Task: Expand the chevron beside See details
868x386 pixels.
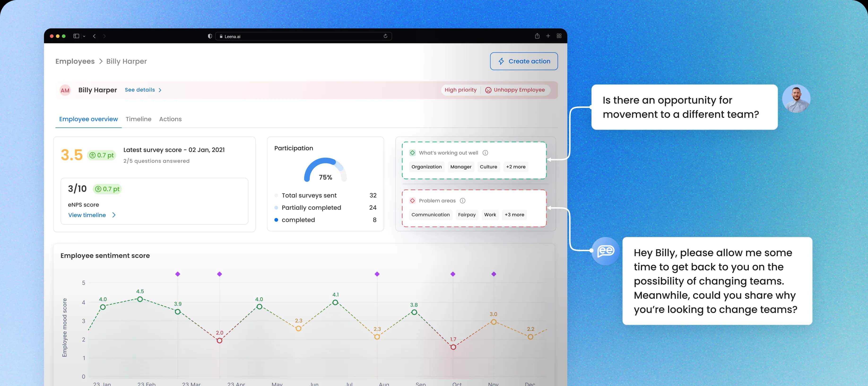Action: click(x=160, y=90)
